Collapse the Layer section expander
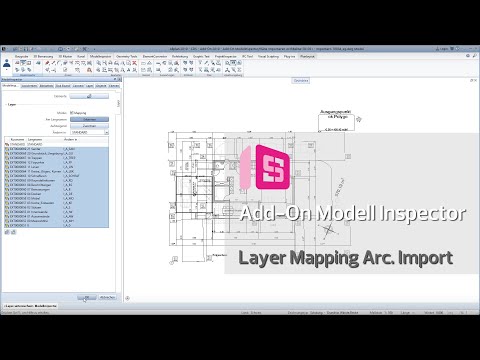The width and height of the screenshot is (480, 360). coord(6,104)
